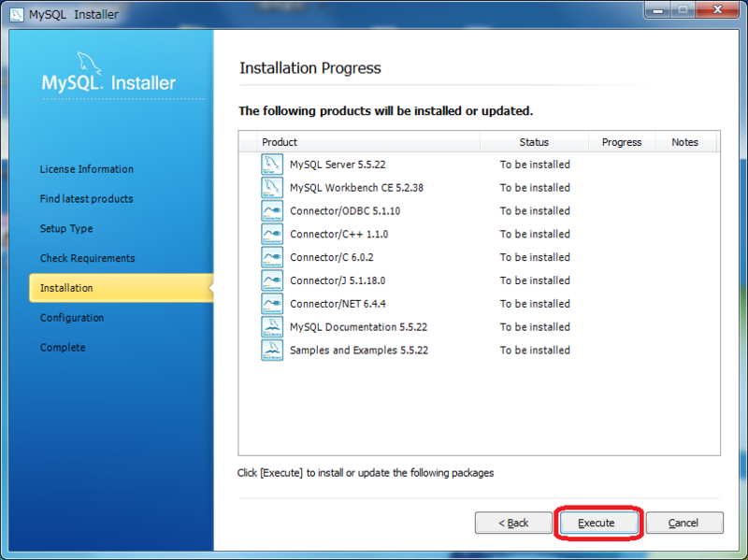Click Connector/C++'s To be installed status
Image resolution: width=748 pixels, height=560 pixels.
535,235
